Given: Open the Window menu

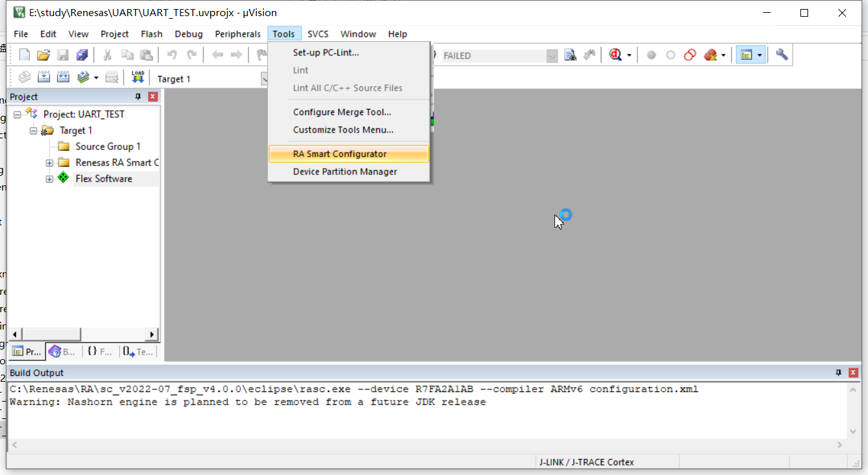Looking at the screenshot, I should point(358,34).
